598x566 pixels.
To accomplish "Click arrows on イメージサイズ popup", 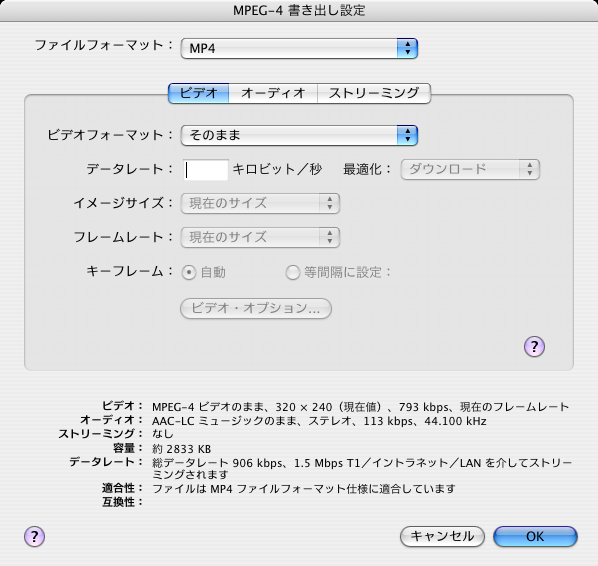I will (x=330, y=203).
